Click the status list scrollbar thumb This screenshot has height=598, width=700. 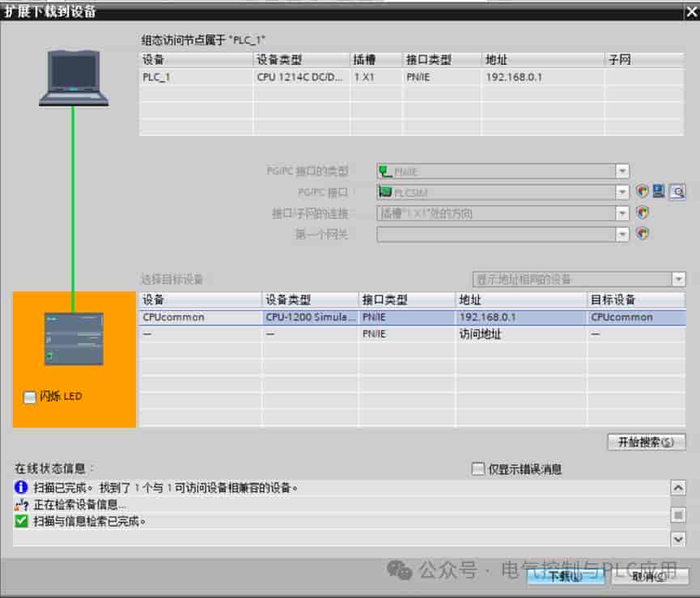point(678,515)
